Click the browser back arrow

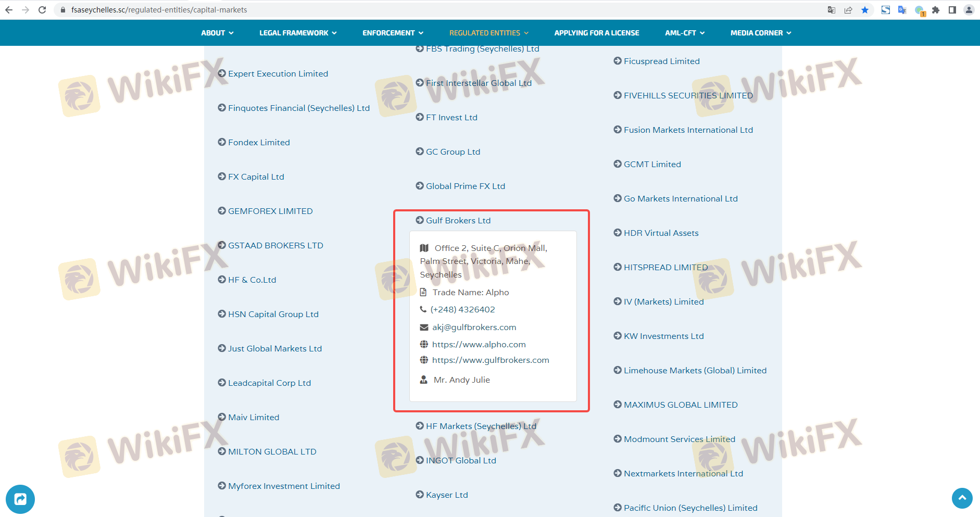click(x=9, y=10)
